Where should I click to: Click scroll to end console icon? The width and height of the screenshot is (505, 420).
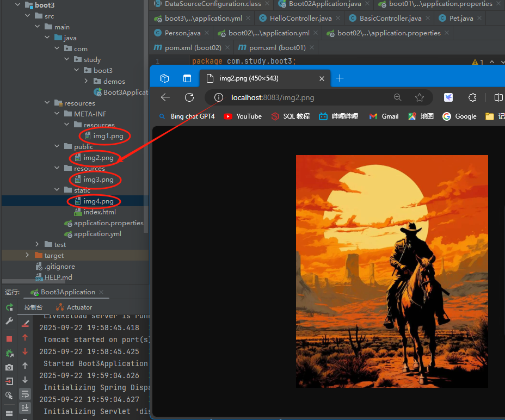coord(25,408)
